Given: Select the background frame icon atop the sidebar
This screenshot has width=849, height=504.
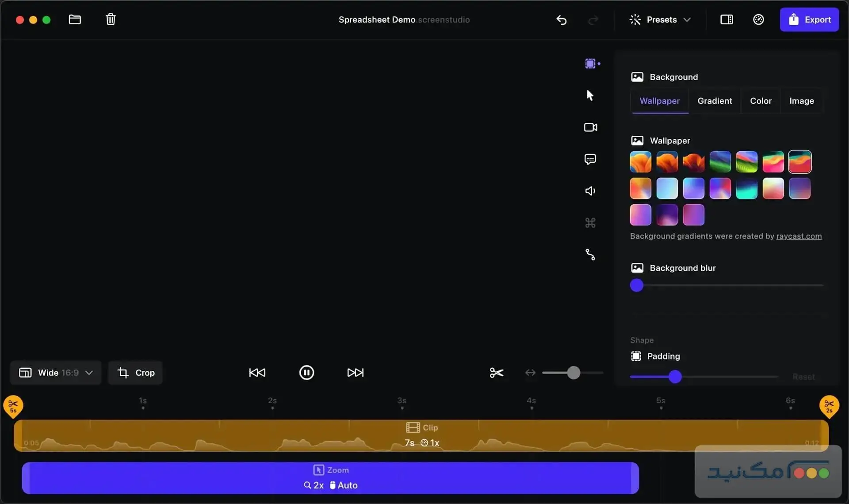Looking at the screenshot, I should point(590,63).
